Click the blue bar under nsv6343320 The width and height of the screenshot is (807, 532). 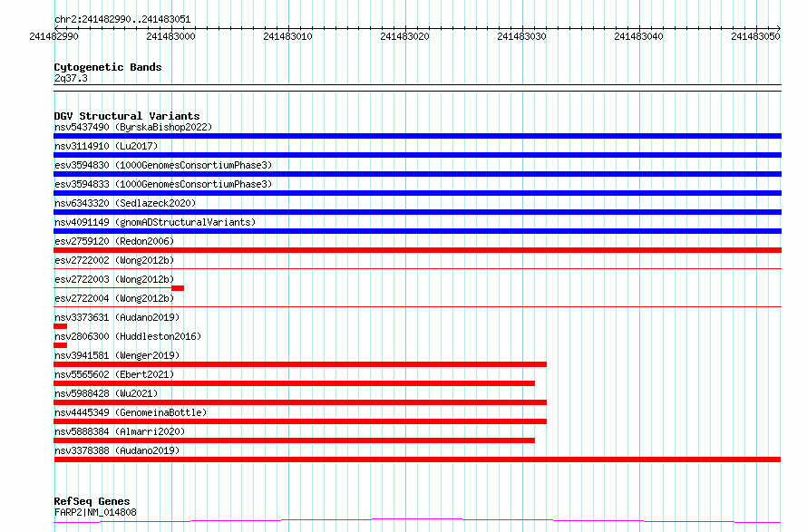click(x=417, y=212)
